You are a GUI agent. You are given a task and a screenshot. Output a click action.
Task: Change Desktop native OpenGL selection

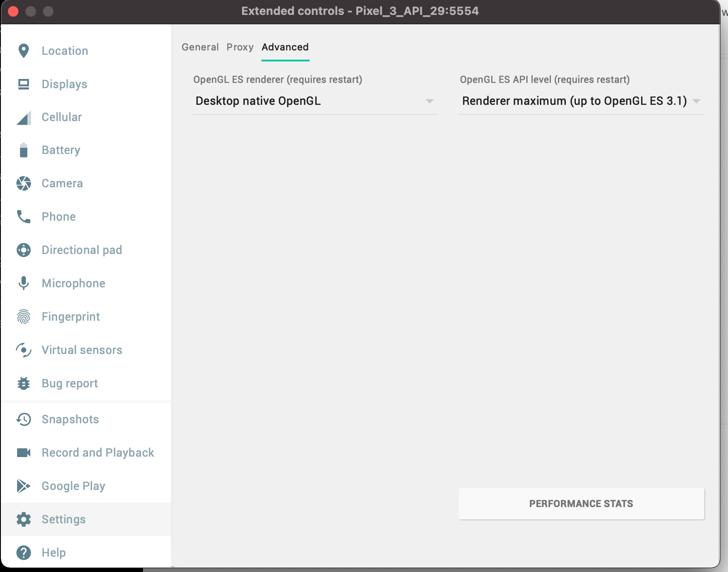(x=314, y=101)
